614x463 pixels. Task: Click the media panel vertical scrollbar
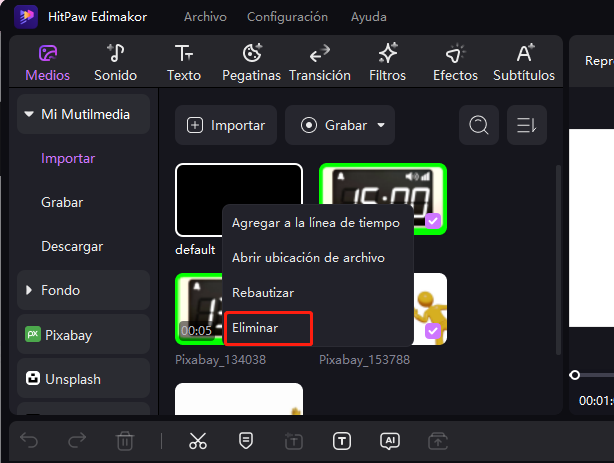point(558,260)
